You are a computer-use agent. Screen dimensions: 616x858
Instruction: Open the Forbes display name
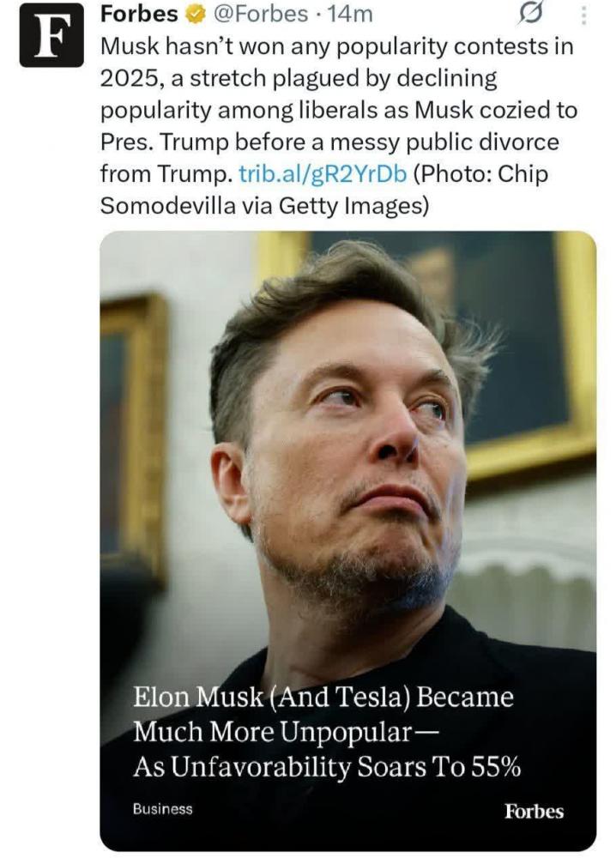(140, 15)
